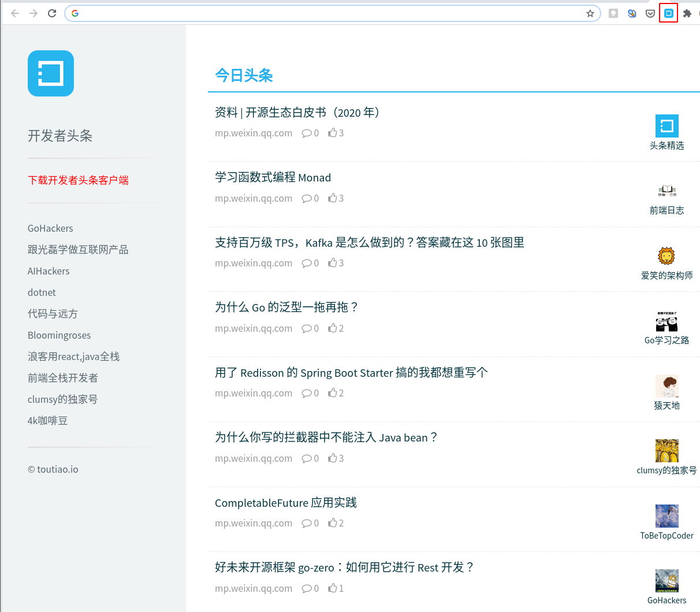Open AIHackers sidebar link

[49, 271]
